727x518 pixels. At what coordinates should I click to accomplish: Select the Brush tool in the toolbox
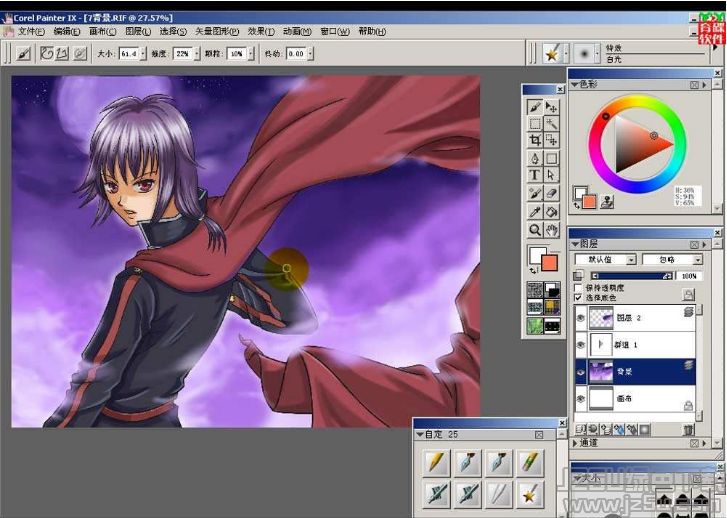[x=535, y=107]
